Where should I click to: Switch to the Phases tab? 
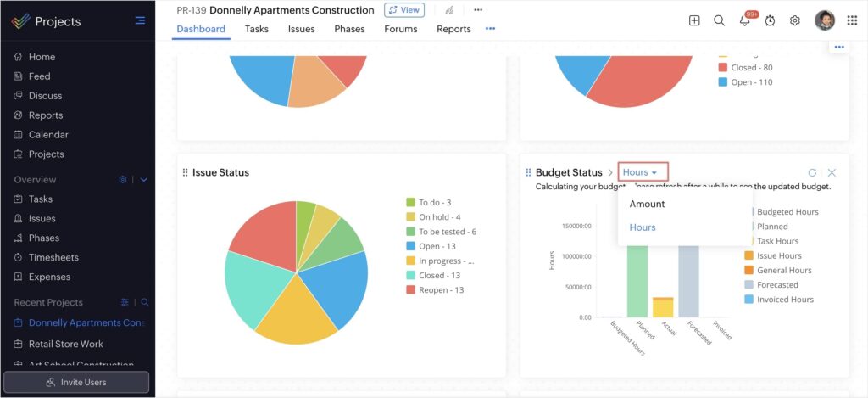point(349,29)
